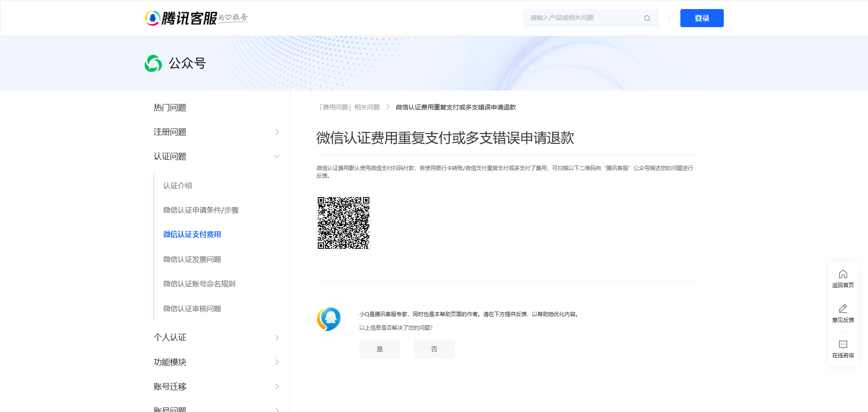The height and width of the screenshot is (412, 868).
Task: Click the 返回首页 home icon
Action: point(843,274)
